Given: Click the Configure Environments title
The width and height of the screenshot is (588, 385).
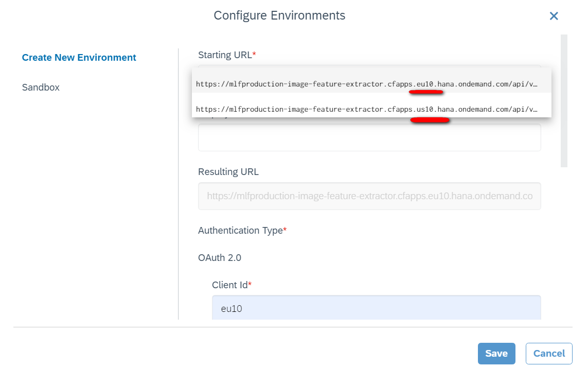Looking at the screenshot, I should pos(279,15).
